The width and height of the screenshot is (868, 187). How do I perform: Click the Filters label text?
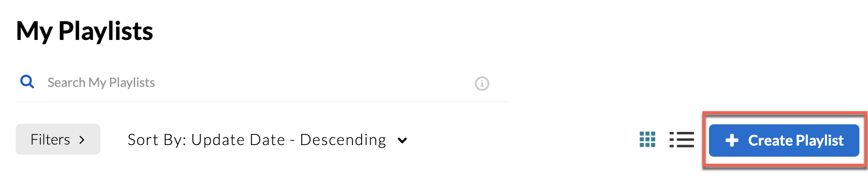coord(50,139)
